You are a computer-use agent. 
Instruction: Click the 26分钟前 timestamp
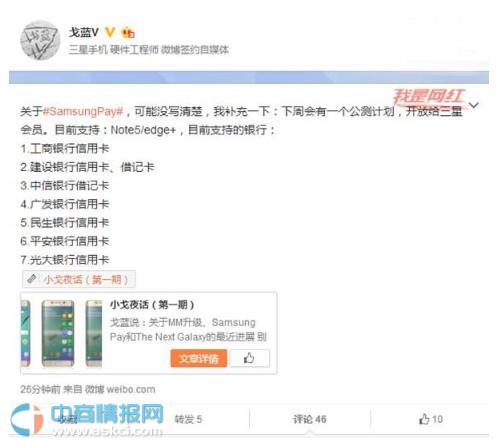click(40, 389)
